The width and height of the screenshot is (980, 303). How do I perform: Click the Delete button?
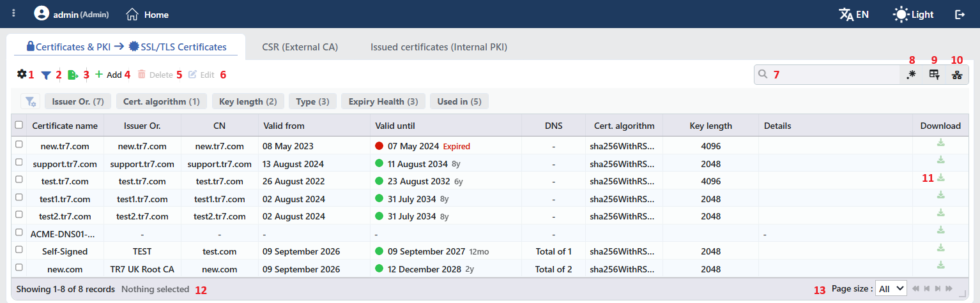(x=155, y=75)
